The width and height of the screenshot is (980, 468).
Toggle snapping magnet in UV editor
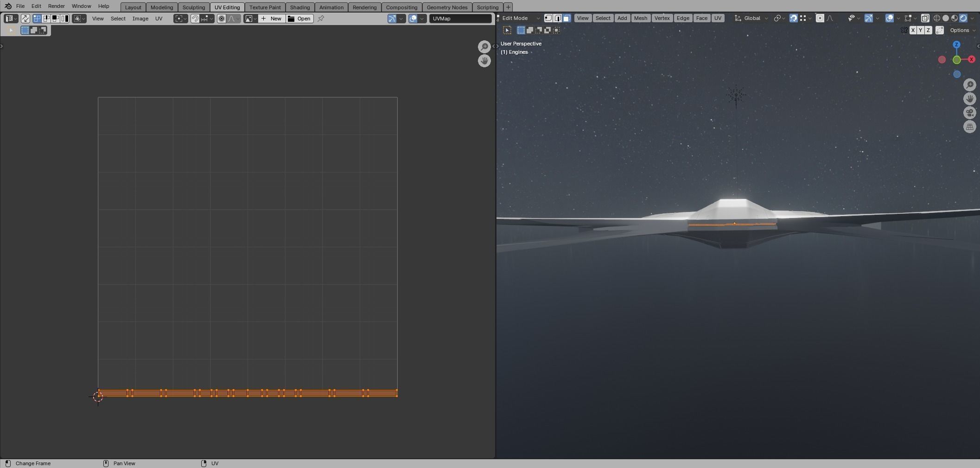[195, 19]
